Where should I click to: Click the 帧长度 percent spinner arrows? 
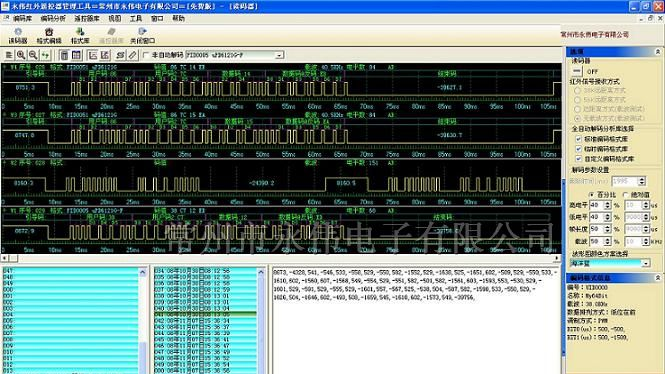tap(607, 229)
